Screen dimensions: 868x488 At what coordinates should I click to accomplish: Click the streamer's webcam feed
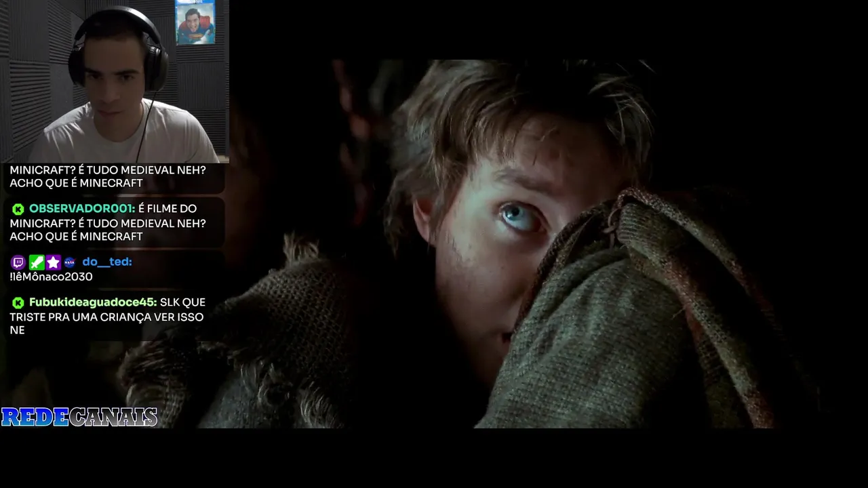(115, 81)
